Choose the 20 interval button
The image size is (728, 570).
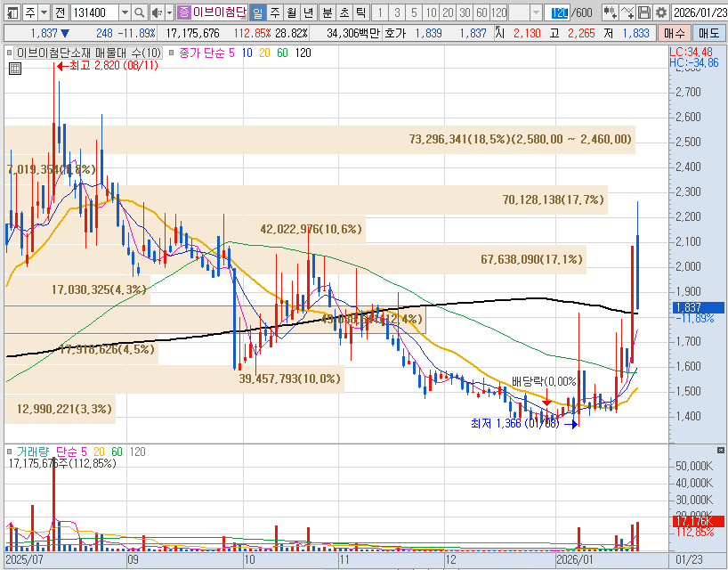click(448, 12)
